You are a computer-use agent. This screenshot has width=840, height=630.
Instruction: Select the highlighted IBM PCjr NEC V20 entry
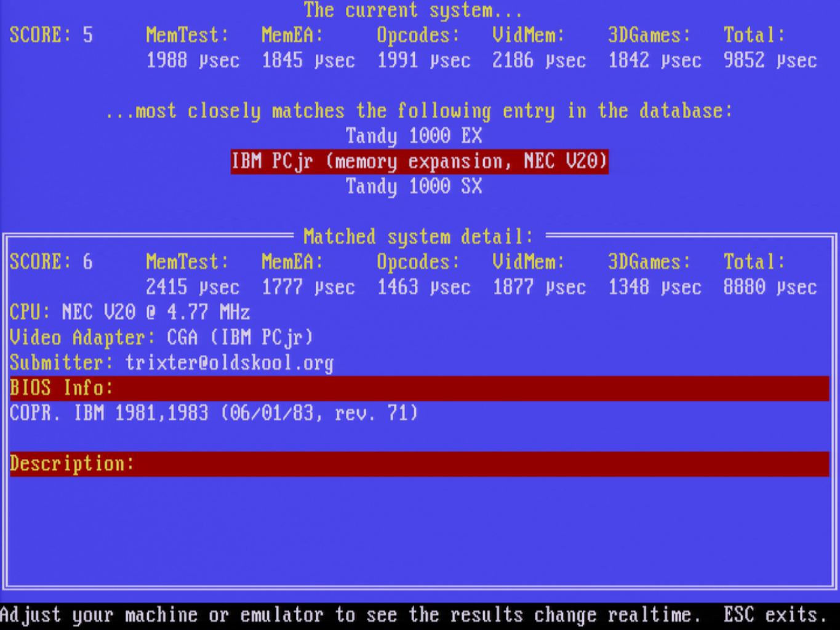(420, 161)
